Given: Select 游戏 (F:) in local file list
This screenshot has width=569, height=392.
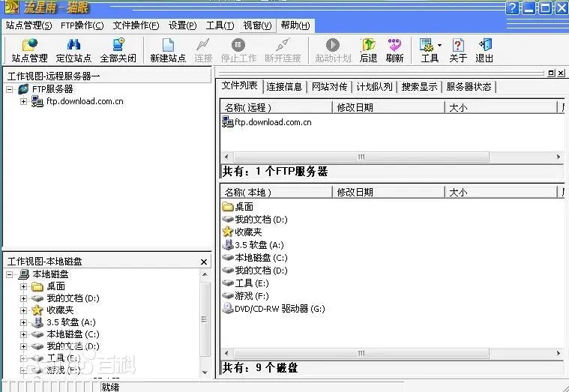Looking at the screenshot, I should pos(245,296).
